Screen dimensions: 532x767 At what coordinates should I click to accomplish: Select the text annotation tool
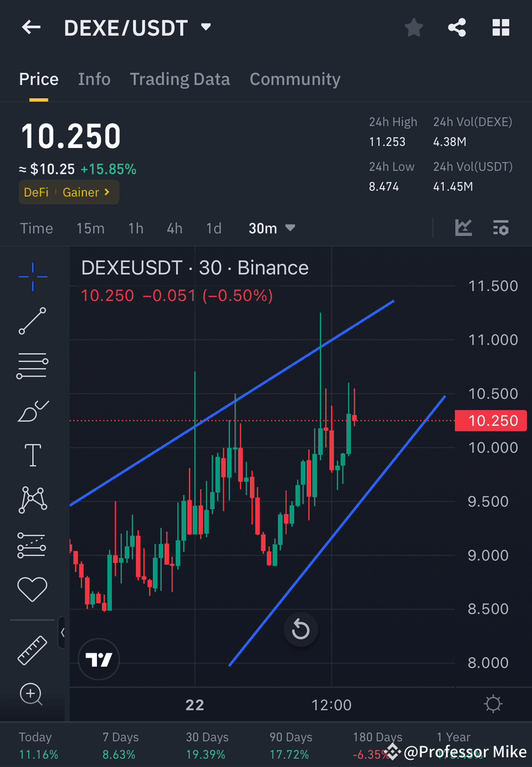[x=32, y=455]
